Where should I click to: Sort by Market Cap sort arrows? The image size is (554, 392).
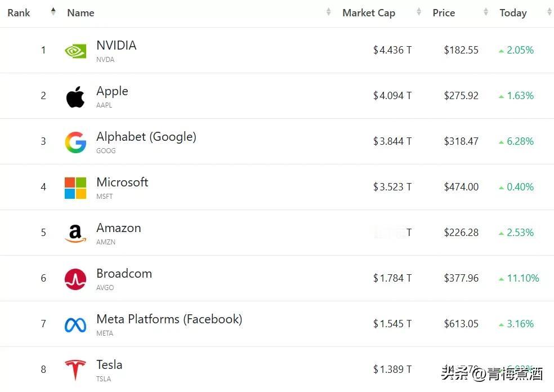(418, 12)
